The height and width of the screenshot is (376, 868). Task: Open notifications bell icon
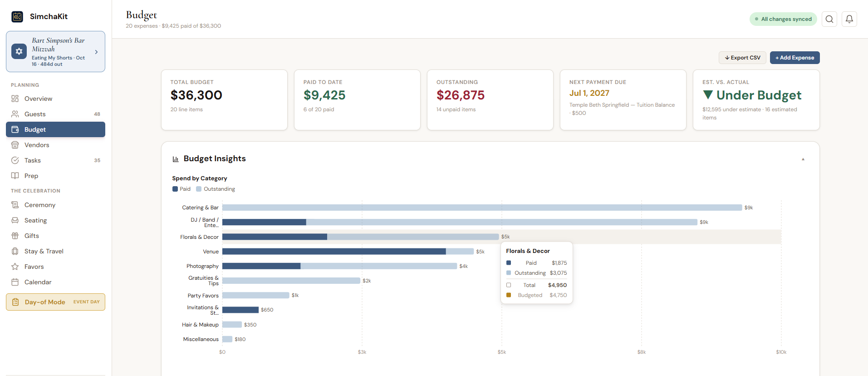pos(849,19)
